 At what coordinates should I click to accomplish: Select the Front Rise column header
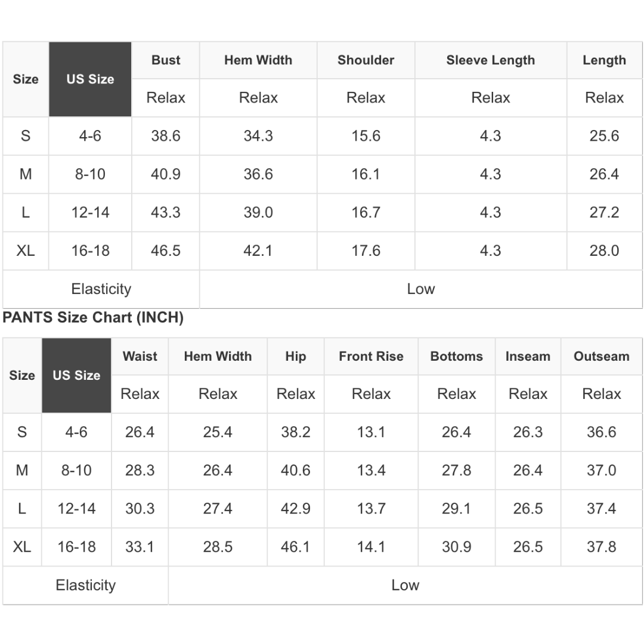pos(371,357)
